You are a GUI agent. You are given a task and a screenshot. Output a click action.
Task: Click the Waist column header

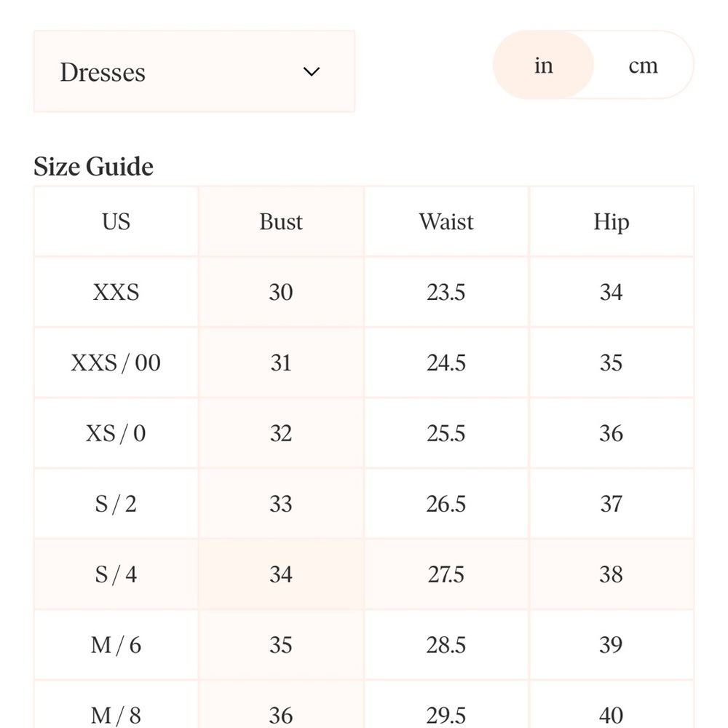click(x=446, y=221)
